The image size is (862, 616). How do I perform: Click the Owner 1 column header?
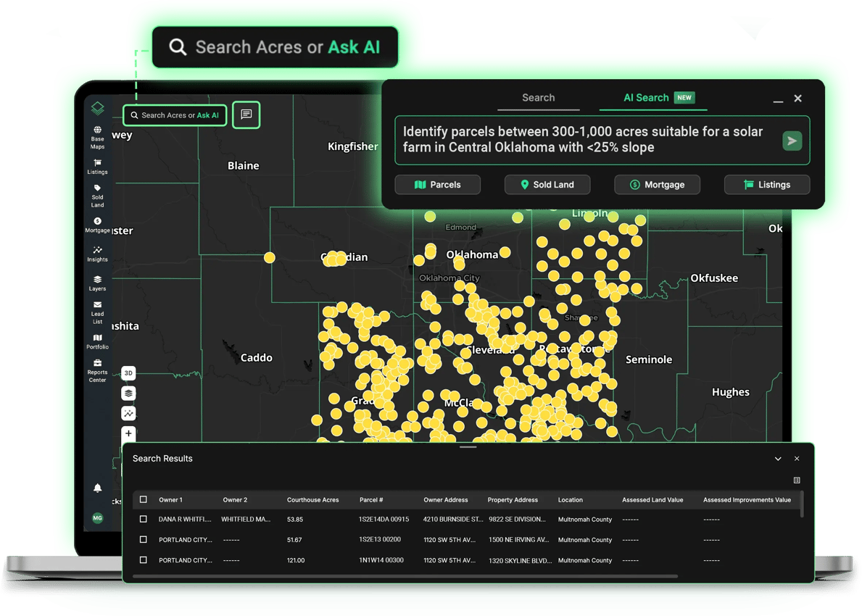tap(170, 500)
